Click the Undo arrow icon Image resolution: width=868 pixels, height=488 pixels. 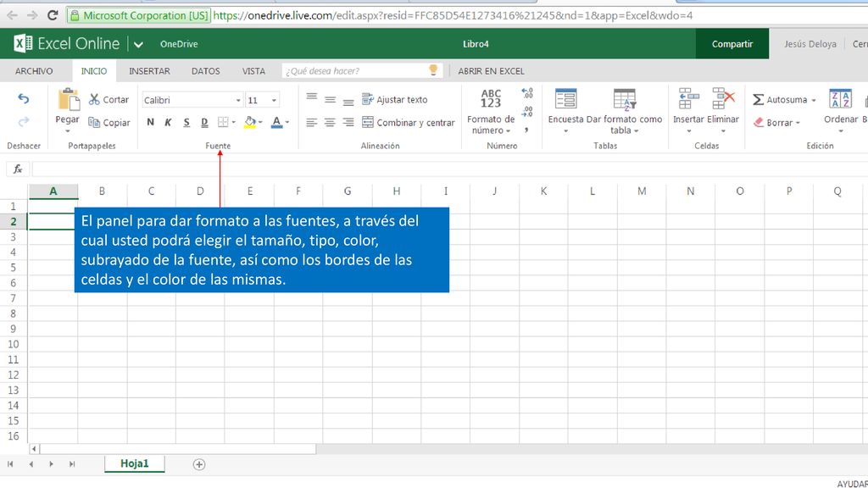coord(23,98)
